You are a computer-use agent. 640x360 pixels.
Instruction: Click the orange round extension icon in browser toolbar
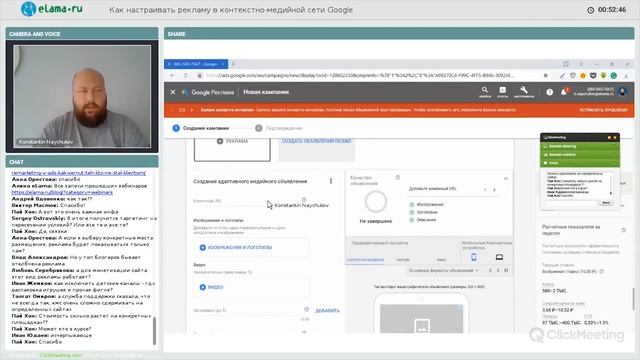pos(583,76)
